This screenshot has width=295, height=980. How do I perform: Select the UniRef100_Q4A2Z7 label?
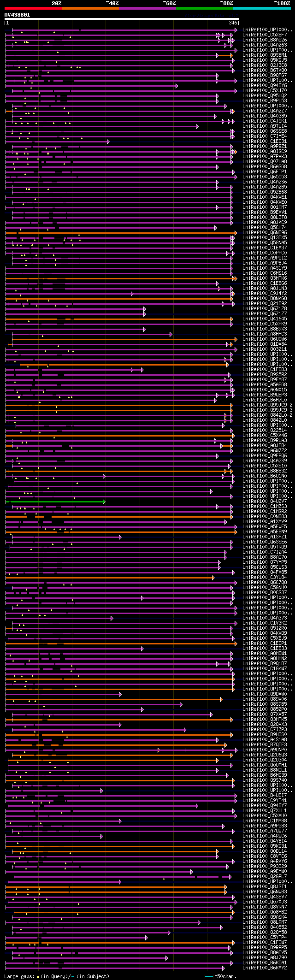tap(265, 111)
